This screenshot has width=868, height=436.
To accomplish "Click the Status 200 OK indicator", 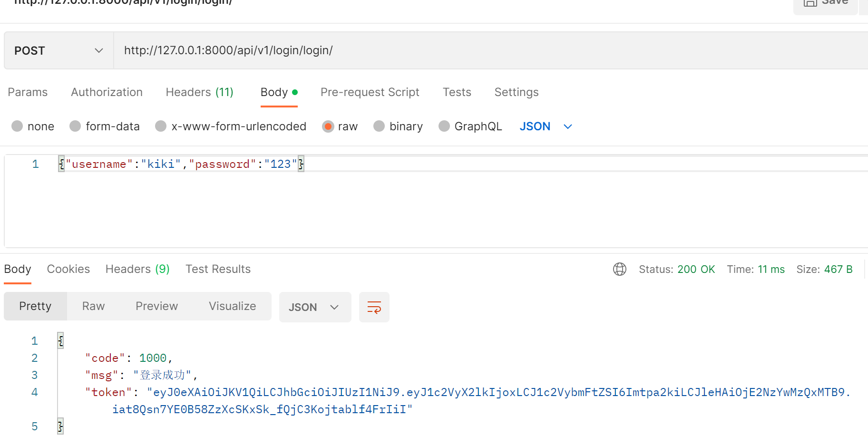I will click(677, 269).
